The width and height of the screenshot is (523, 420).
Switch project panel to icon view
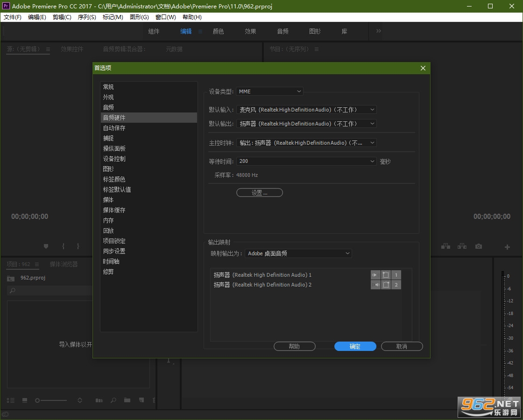tap(25, 400)
